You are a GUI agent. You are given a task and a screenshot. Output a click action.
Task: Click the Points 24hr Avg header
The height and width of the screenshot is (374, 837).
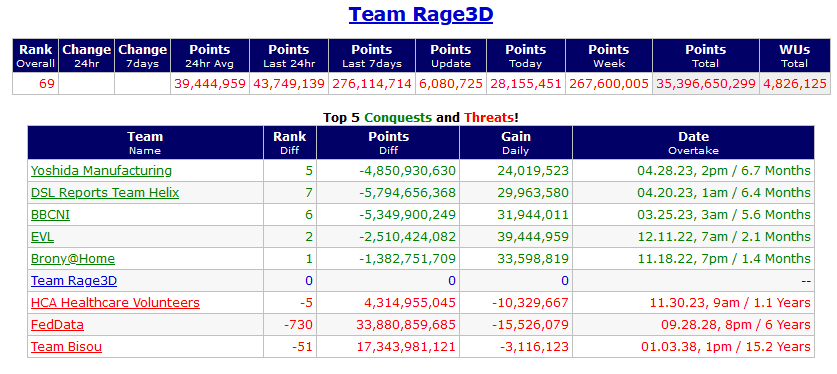210,56
